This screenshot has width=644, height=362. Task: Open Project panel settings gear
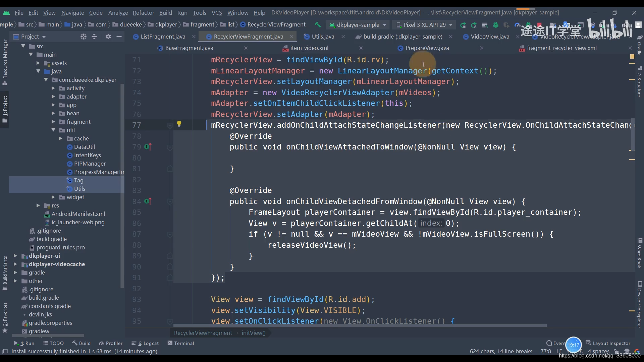pyautogui.click(x=108, y=37)
